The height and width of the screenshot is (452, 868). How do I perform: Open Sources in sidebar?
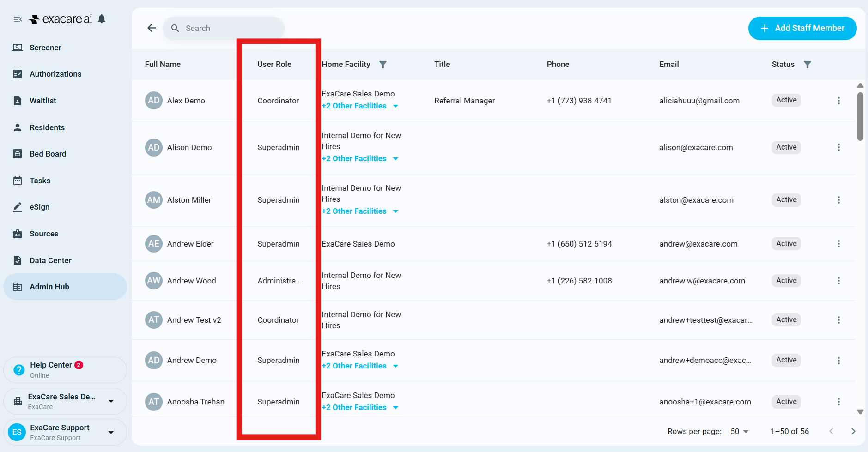click(x=65, y=234)
